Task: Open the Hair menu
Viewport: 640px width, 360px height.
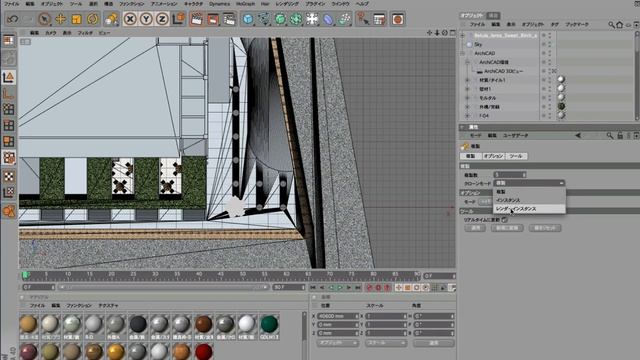Action: [x=265, y=4]
